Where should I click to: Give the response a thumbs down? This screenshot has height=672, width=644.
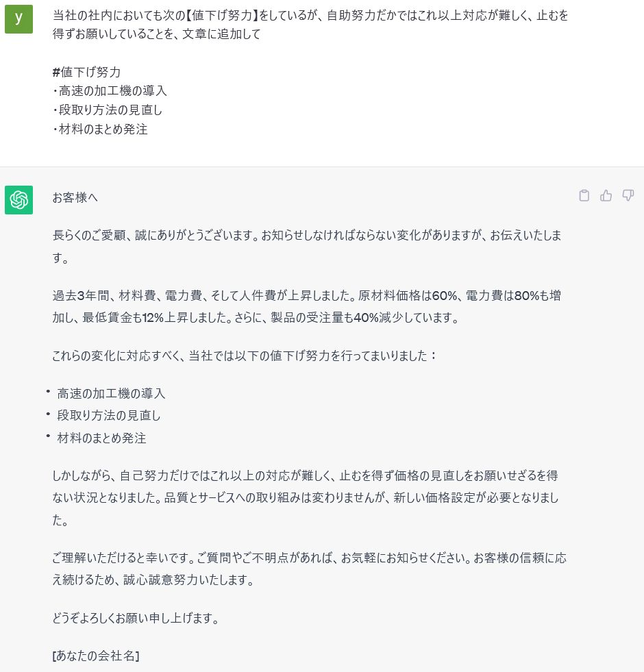click(x=628, y=195)
